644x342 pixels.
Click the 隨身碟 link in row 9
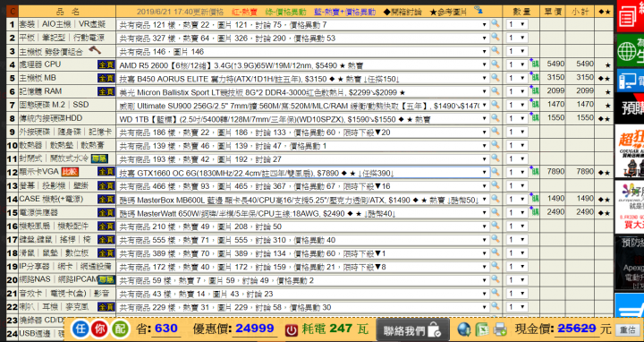click(69, 132)
